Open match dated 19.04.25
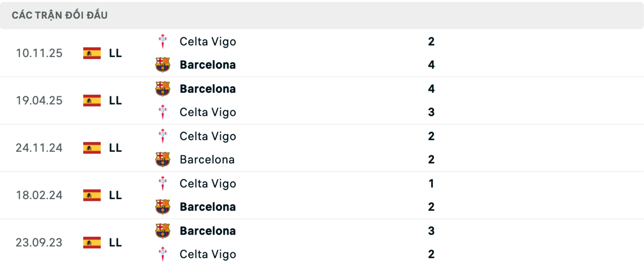Screen dimensions: 644x266 click(39, 101)
